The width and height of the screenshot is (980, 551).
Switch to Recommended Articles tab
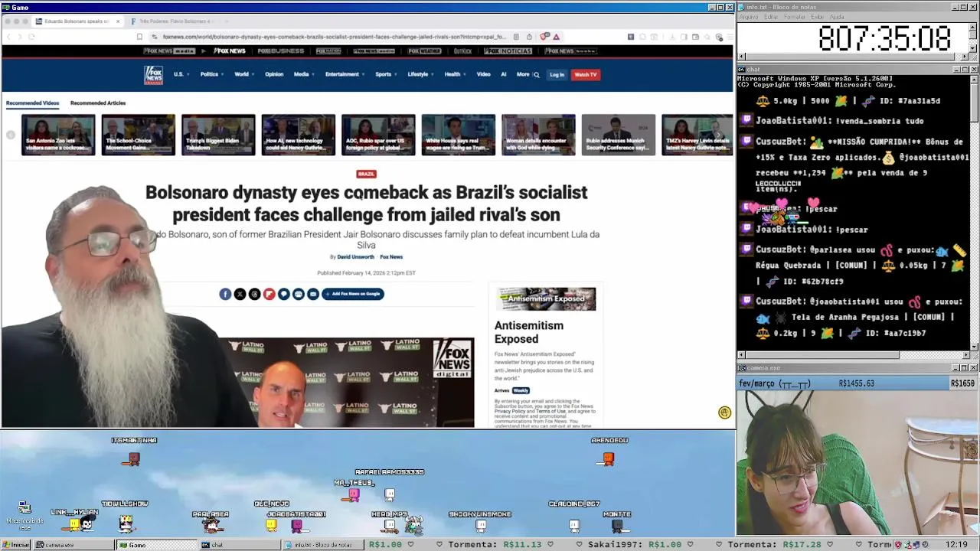pos(98,103)
